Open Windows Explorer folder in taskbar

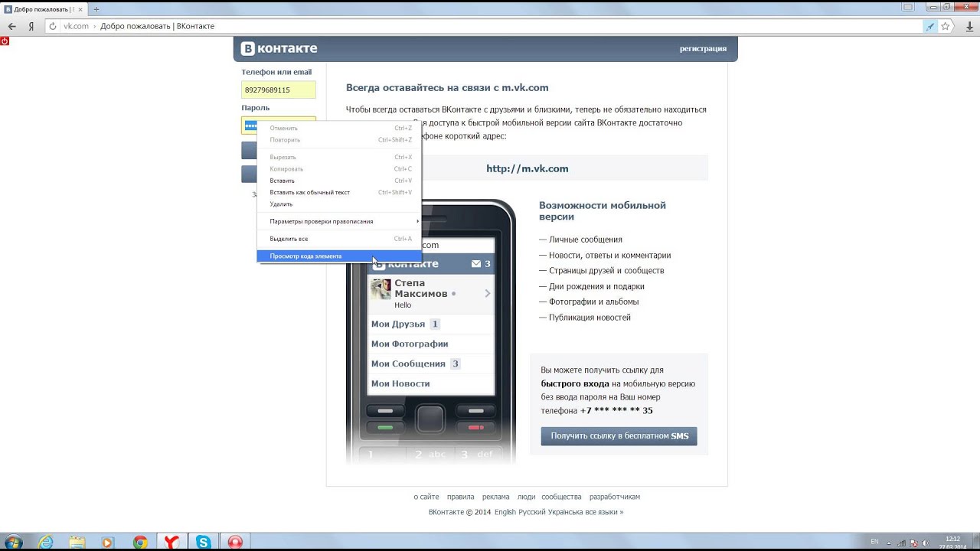[77, 542]
